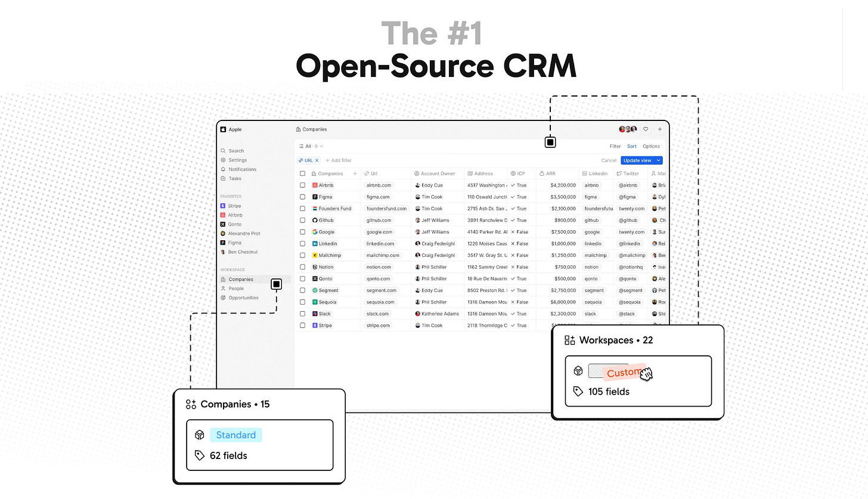Click the Update view button
The width and height of the screenshot is (868, 499).
tap(637, 160)
